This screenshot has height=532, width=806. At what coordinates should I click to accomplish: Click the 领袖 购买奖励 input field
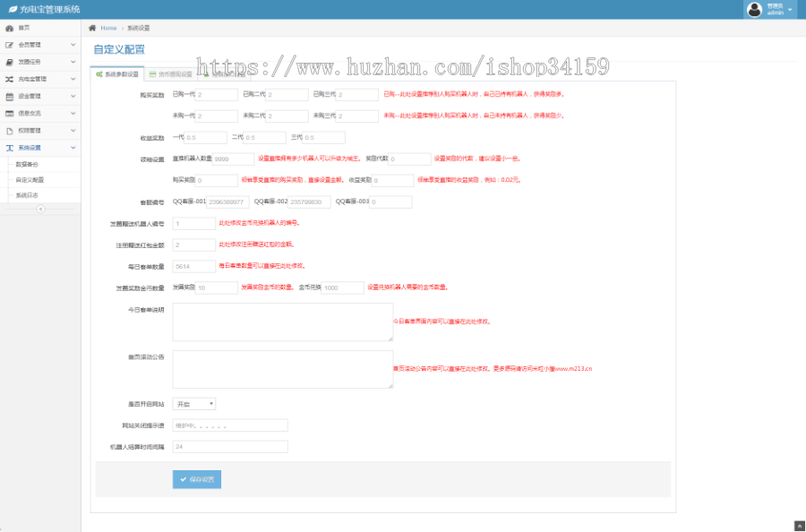tap(217, 180)
